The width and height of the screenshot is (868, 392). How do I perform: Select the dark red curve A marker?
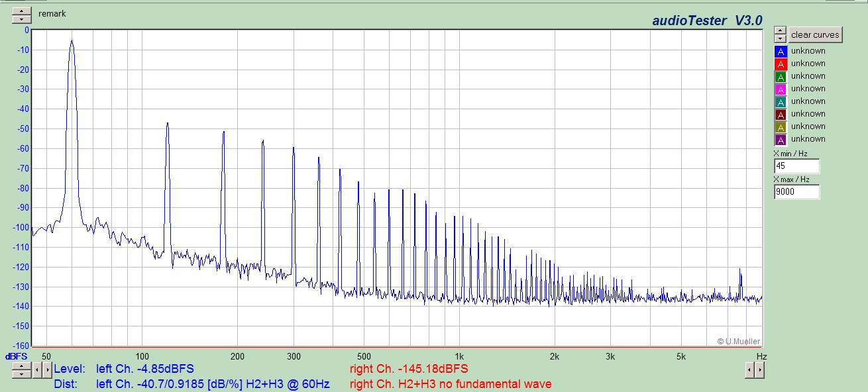[781, 114]
